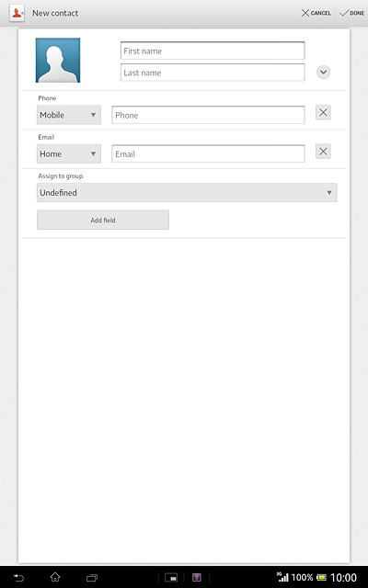Screen dimensions: 368x588
Task: Focus the Email address input
Action: pos(208,153)
